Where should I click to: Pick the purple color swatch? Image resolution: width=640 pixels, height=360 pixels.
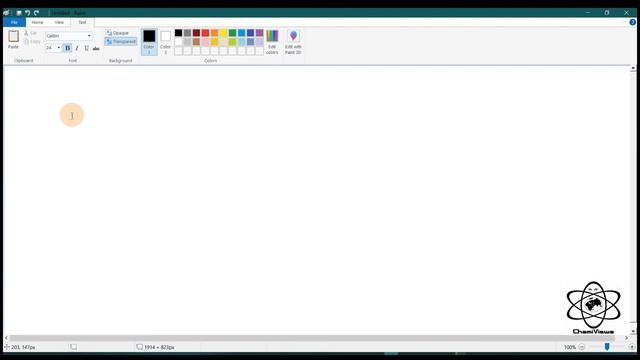[260, 33]
